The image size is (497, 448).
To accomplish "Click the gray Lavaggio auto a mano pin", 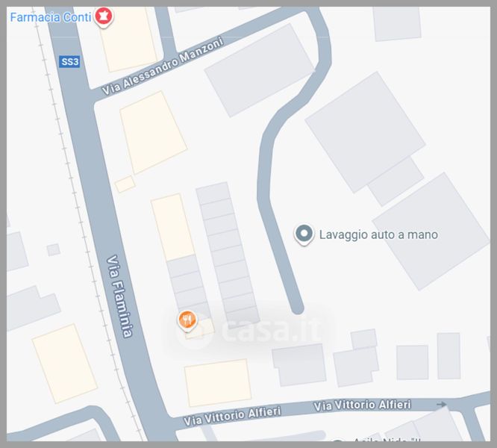I will click(304, 234).
